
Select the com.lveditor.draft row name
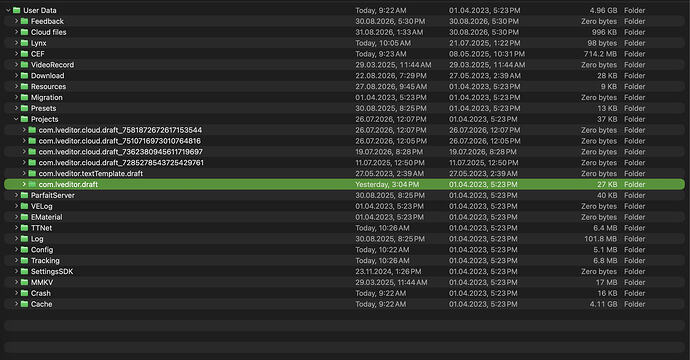68,184
